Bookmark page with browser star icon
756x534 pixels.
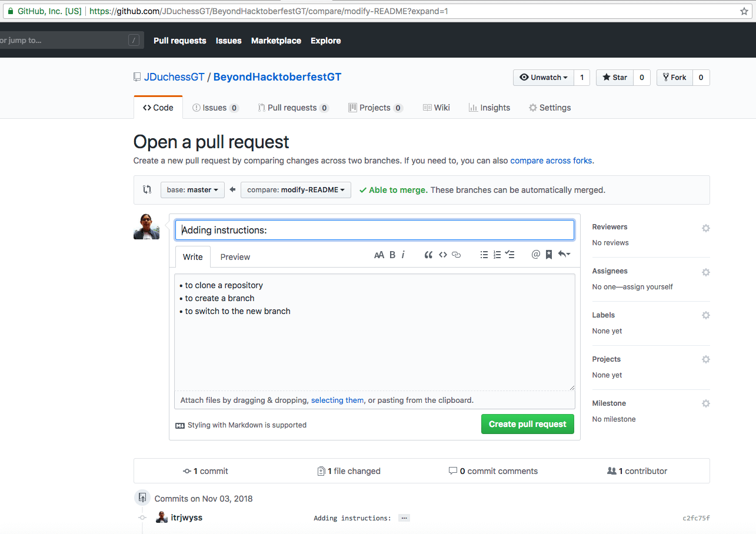[x=744, y=11]
